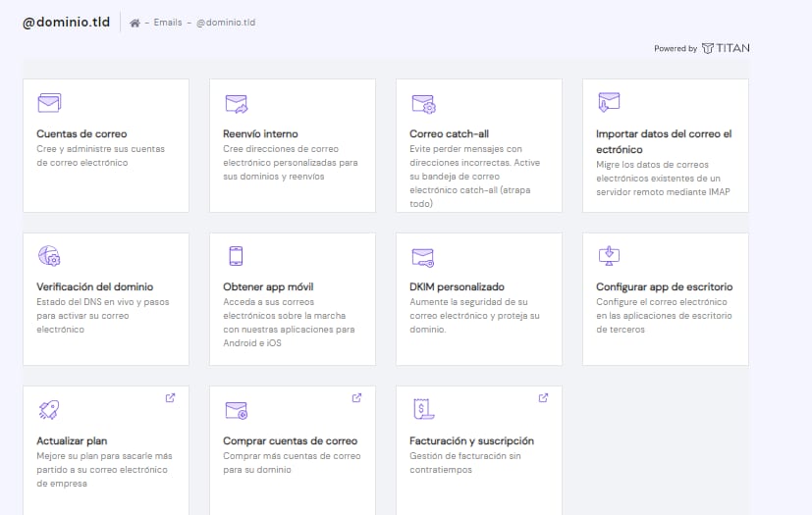Click the home icon in breadcrumb
Screen dimensions: 812x515
tap(135, 23)
